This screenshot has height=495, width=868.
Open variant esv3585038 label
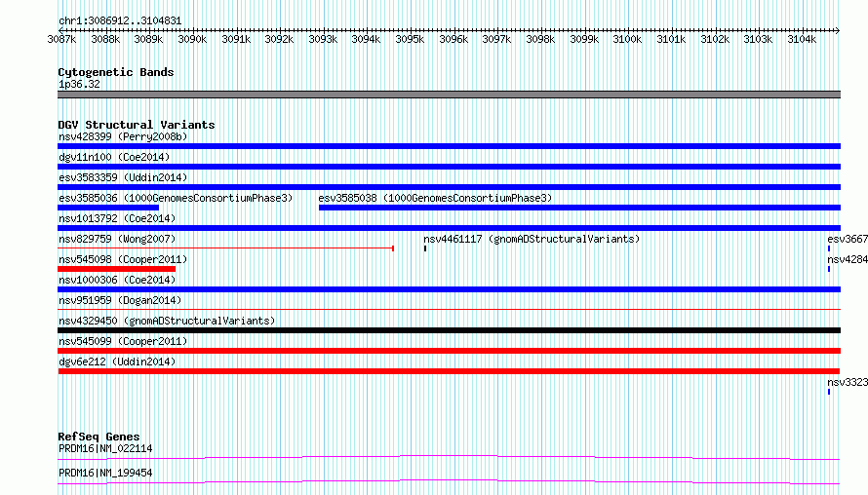coord(435,198)
